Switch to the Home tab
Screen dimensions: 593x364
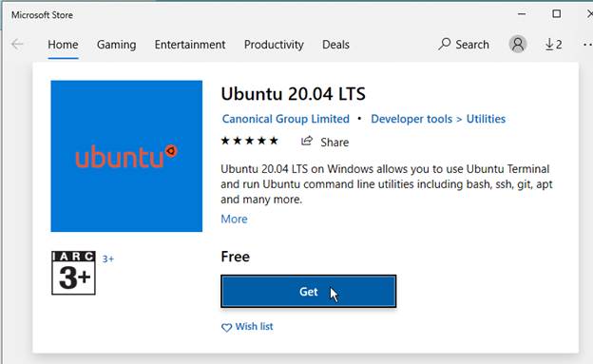tap(63, 45)
